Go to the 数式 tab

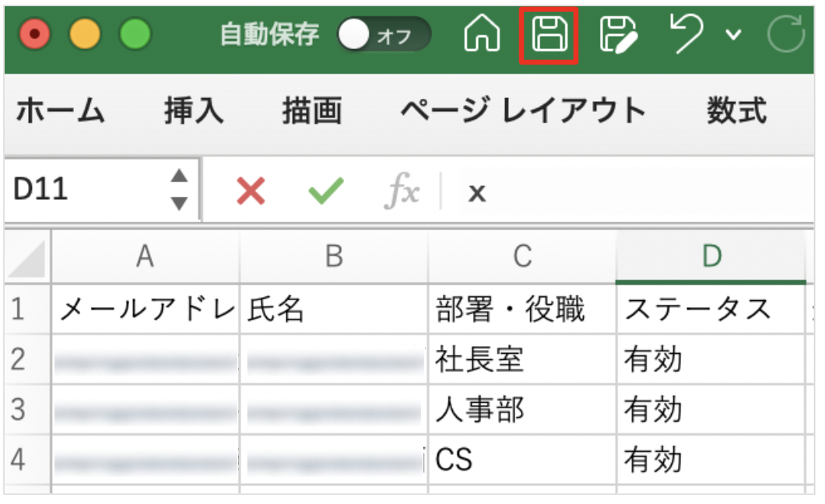[736, 111]
